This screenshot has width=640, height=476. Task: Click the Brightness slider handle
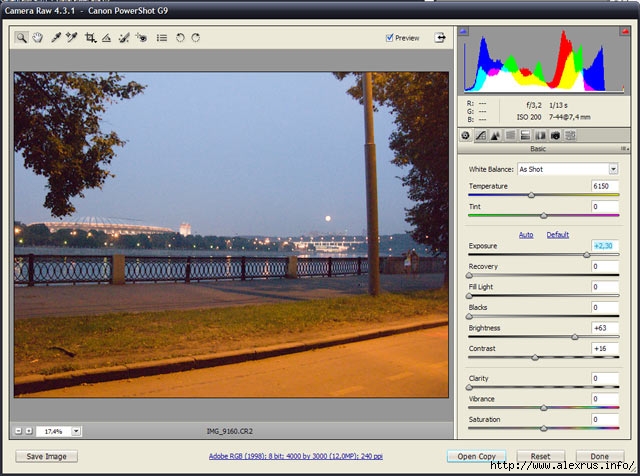575,337
